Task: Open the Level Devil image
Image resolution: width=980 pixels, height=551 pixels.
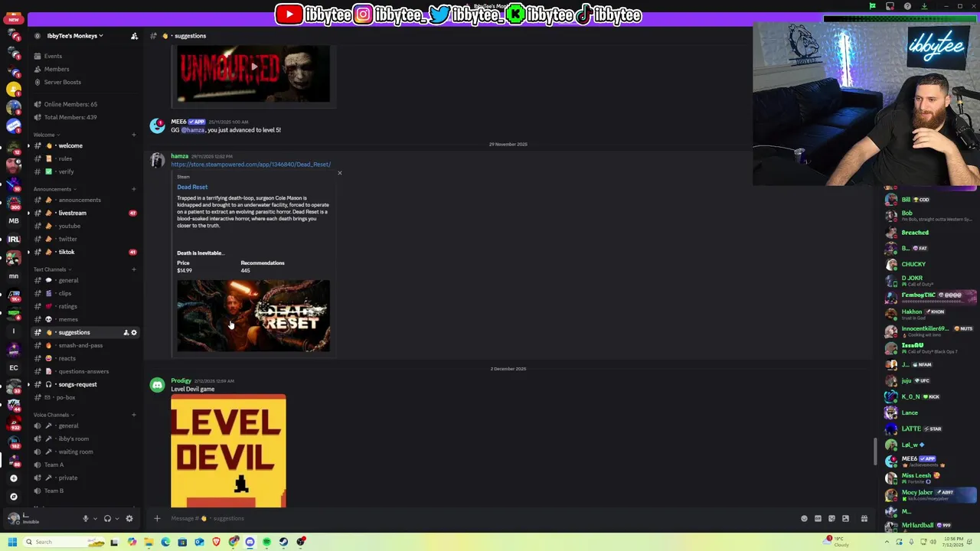Action: coord(228,451)
